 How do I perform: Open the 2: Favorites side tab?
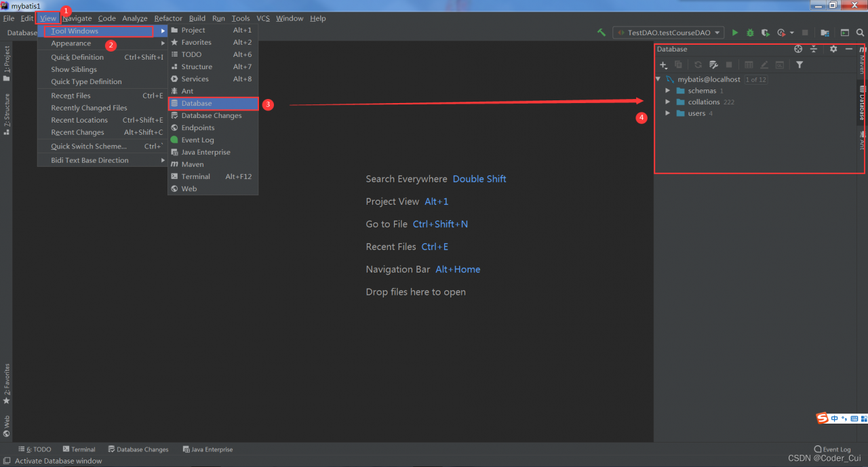(x=6, y=384)
